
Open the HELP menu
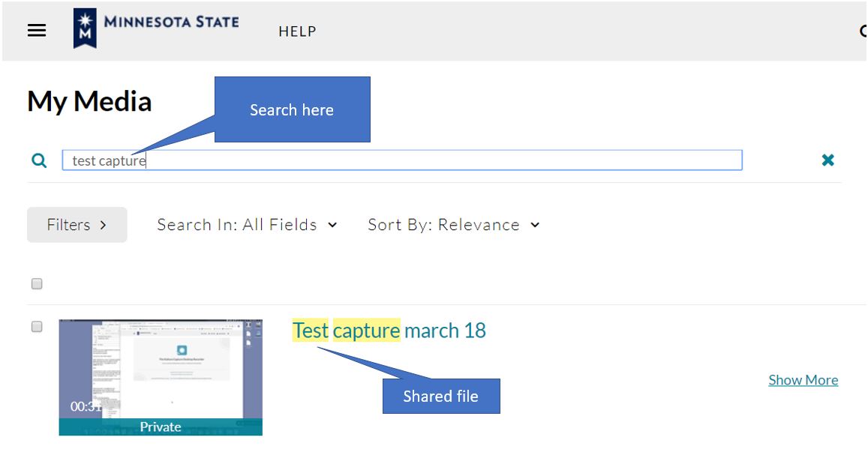tap(297, 31)
